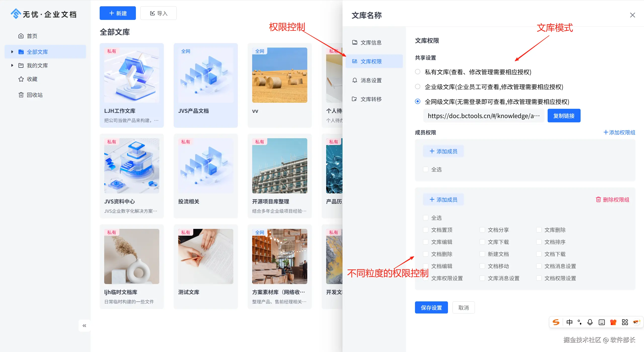Click the +添加权限组 link
644x352 pixels.
pyautogui.click(x=619, y=132)
